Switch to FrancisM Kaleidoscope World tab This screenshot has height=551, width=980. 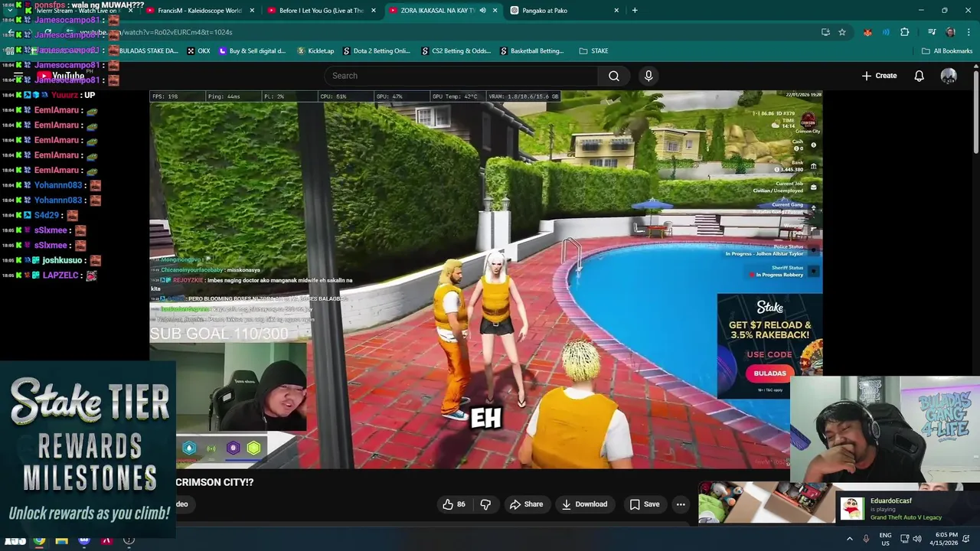coord(199,10)
